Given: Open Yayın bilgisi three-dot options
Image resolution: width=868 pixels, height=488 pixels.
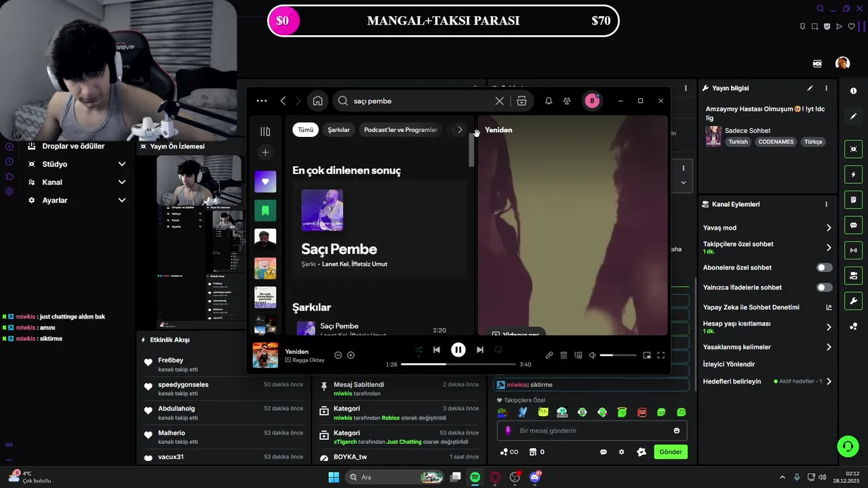Looking at the screenshot, I should click(x=826, y=88).
